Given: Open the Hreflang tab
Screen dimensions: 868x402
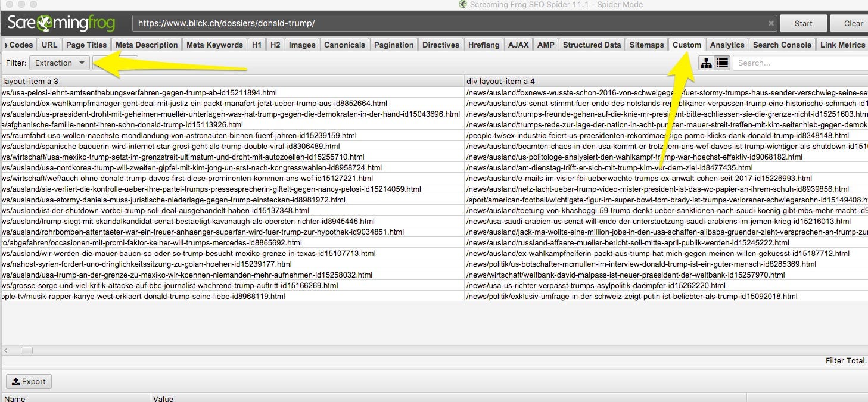Looking at the screenshot, I should point(484,45).
